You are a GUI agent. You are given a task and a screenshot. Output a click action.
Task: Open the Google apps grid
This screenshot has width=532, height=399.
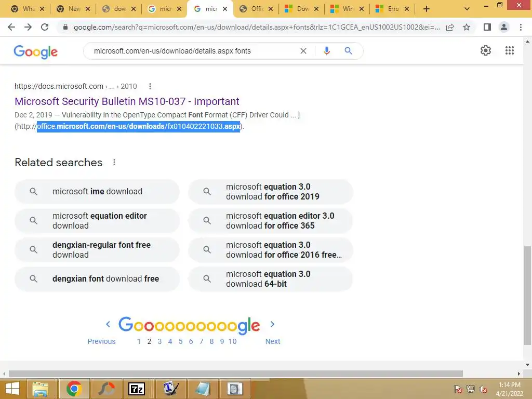click(x=510, y=50)
